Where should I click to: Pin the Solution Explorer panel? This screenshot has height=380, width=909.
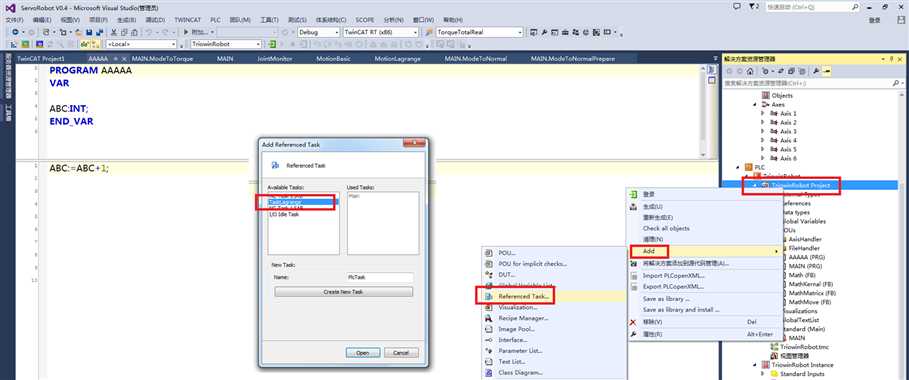(891, 59)
